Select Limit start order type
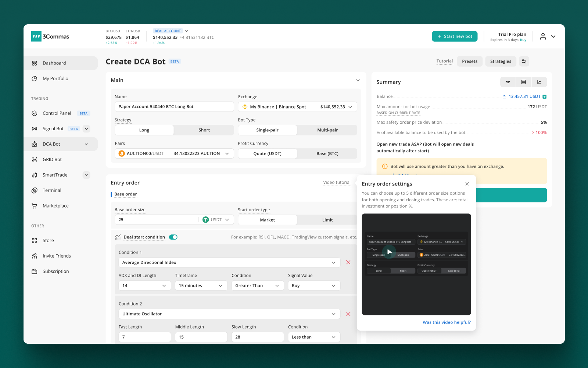The height and width of the screenshot is (368, 588). [327, 220]
